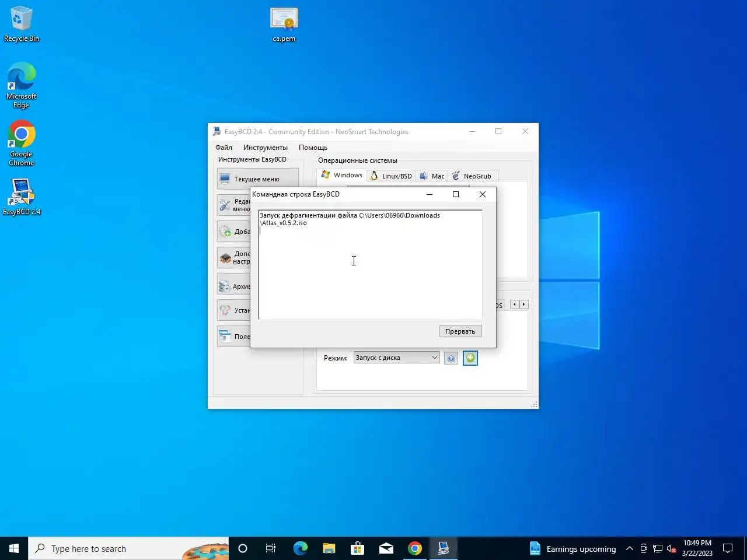Open the Инструменты menu
Image resolution: width=747 pixels, height=560 pixels.
266,148
